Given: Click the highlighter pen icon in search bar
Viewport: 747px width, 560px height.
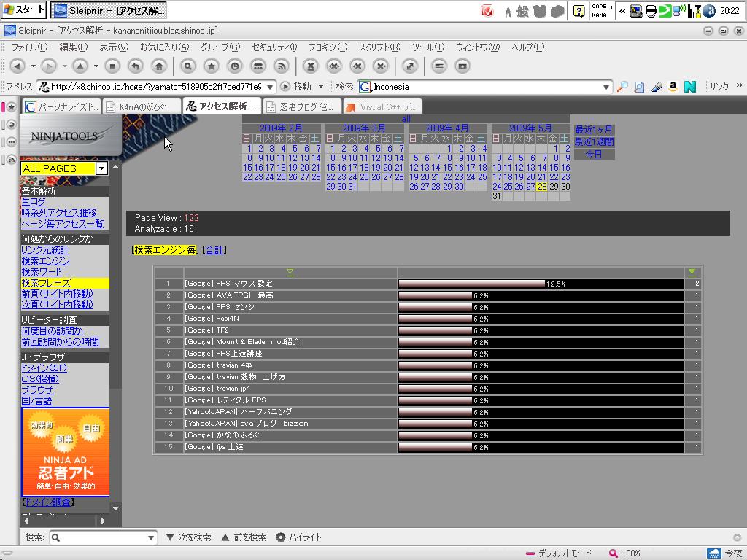Looking at the screenshot, I should [x=656, y=87].
